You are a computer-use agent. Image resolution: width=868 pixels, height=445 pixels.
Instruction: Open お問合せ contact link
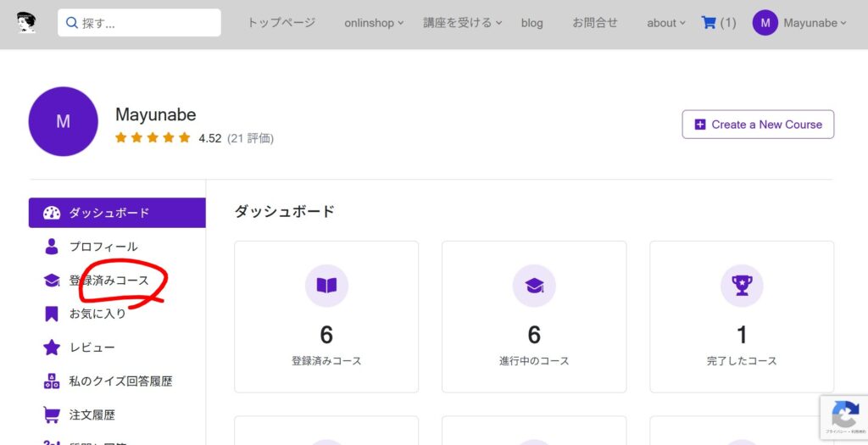[595, 23]
